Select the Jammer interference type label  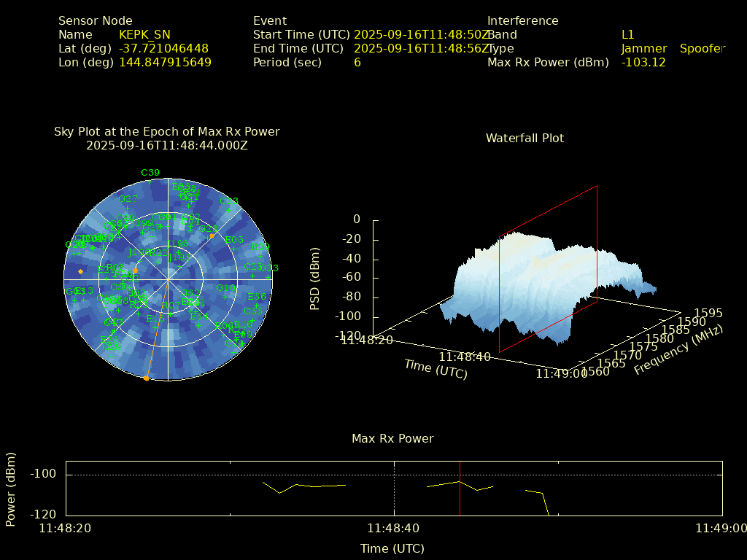click(643, 48)
